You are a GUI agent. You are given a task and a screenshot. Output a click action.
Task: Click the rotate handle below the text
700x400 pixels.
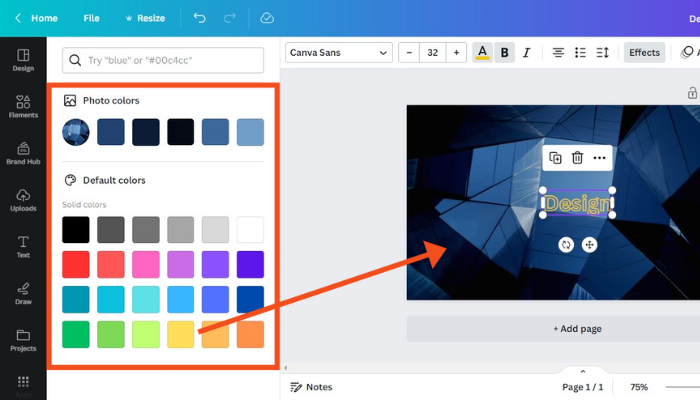[566, 245]
